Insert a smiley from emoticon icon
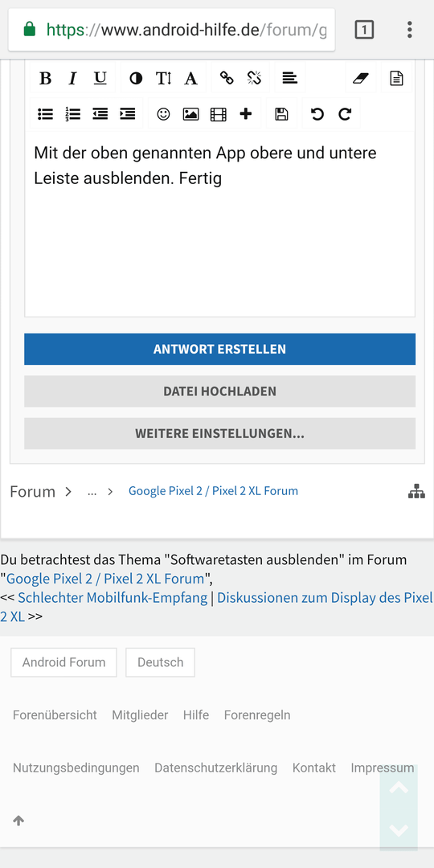 (163, 114)
